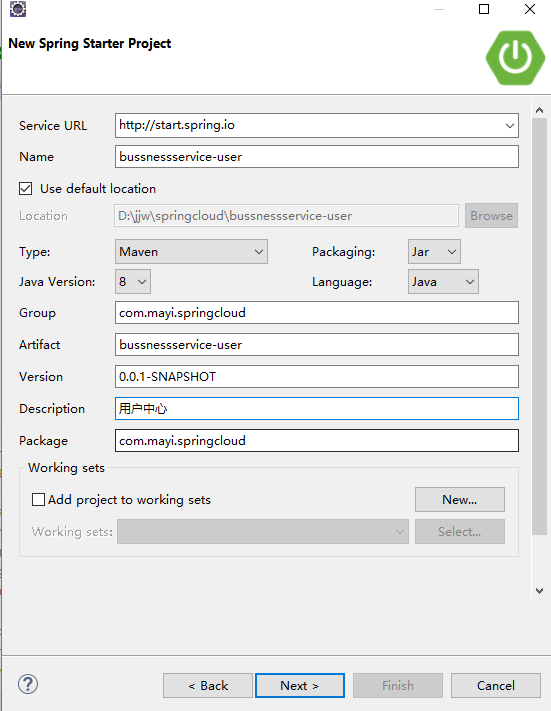This screenshot has width=551, height=711.
Task: Click the Working sets group title
Action: click(x=66, y=468)
